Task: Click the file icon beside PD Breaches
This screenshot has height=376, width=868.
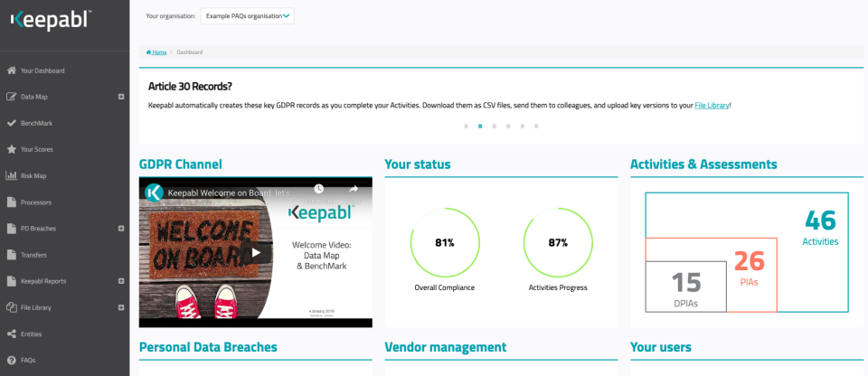Action: (11, 228)
